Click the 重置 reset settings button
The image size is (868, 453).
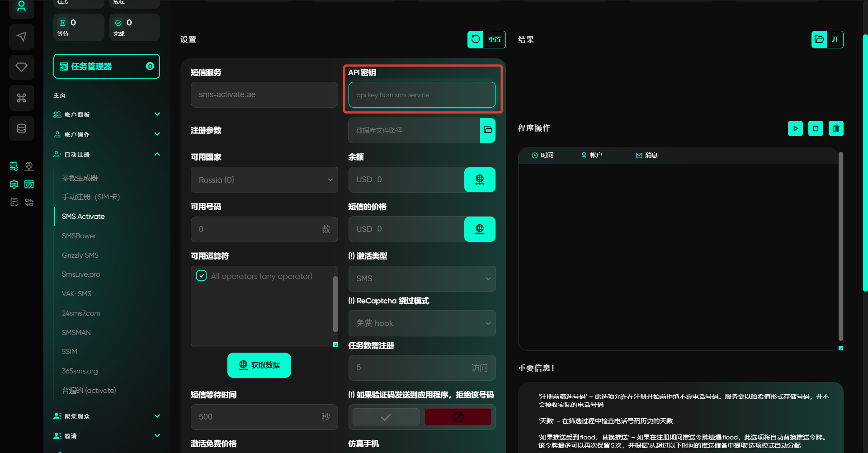click(486, 39)
